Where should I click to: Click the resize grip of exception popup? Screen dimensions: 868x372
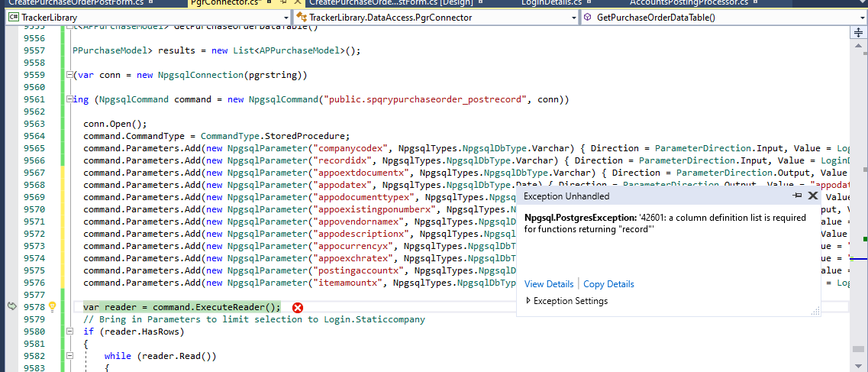(x=815, y=311)
